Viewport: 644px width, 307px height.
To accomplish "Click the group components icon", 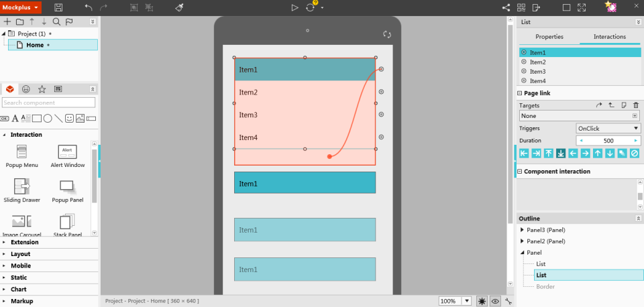I will (134, 7).
